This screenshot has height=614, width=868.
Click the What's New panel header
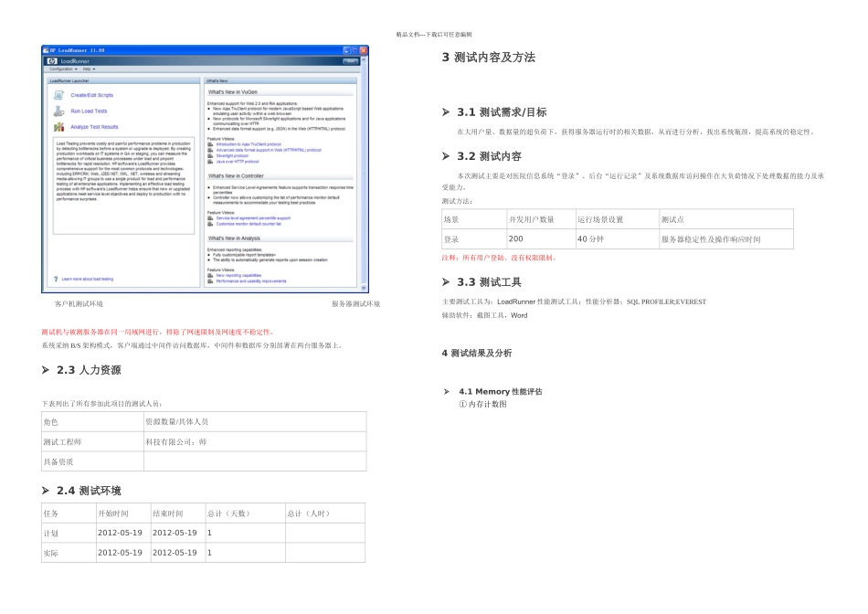point(281,80)
